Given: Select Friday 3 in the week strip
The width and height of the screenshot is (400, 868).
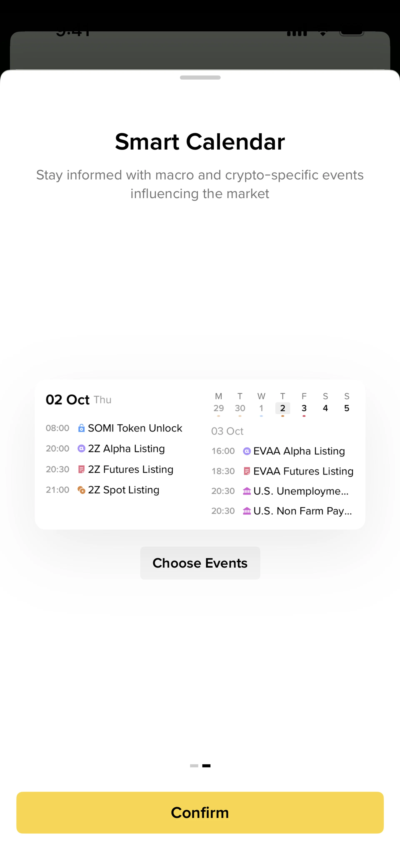Looking at the screenshot, I should [x=304, y=408].
